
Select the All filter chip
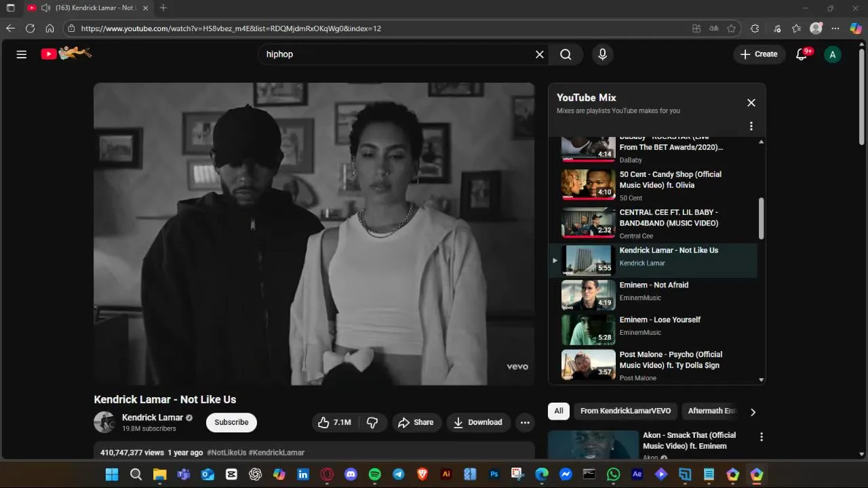click(558, 411)
